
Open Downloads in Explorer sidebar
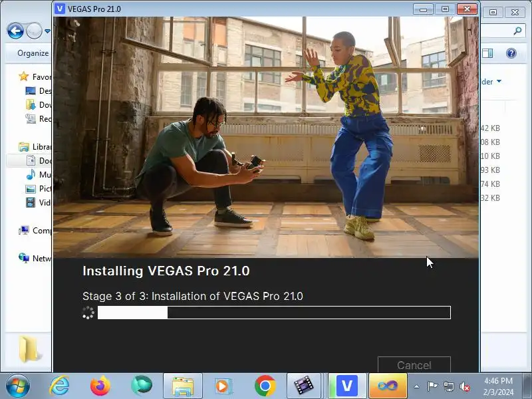[39, 104]
